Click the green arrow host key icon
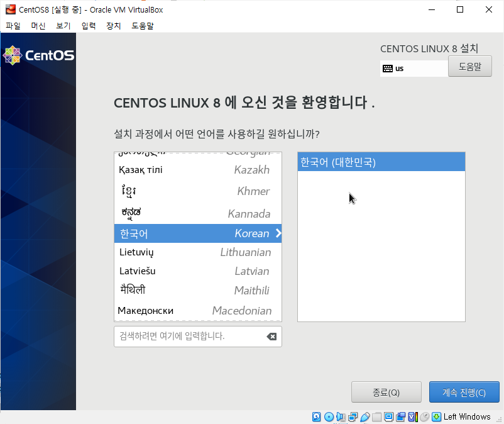The width and height of the screenshot is (504, 424). click(437, 417)
